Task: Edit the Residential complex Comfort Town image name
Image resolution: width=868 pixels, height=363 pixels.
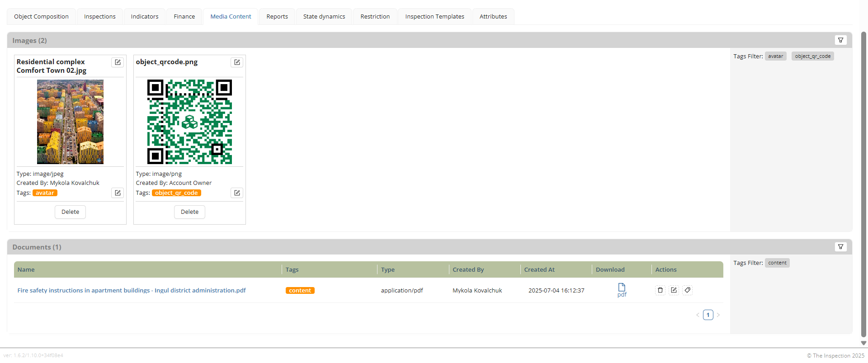Action: click(118, 62)
